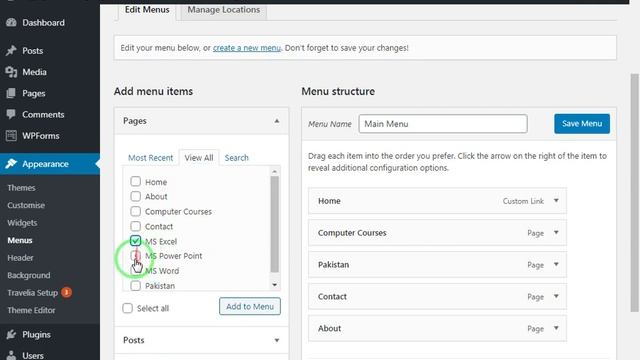
Task: Open Theme Editor in the submenu
Action: coord(31,310)
